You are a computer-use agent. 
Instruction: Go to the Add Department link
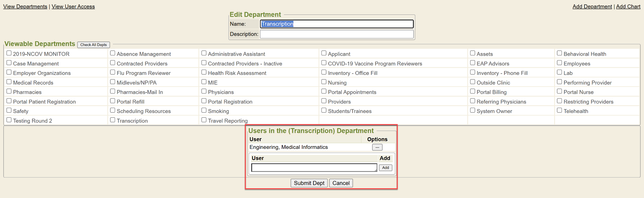point(592,7)
